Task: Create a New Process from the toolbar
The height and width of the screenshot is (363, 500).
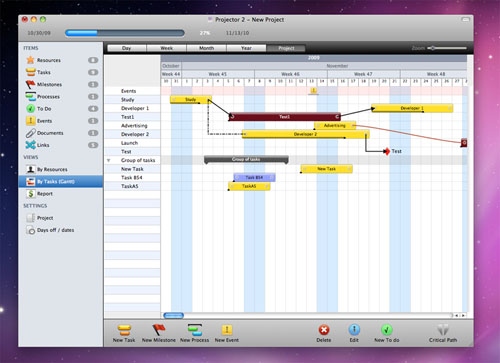Action: pyautogui.click(x=195, y=330)
